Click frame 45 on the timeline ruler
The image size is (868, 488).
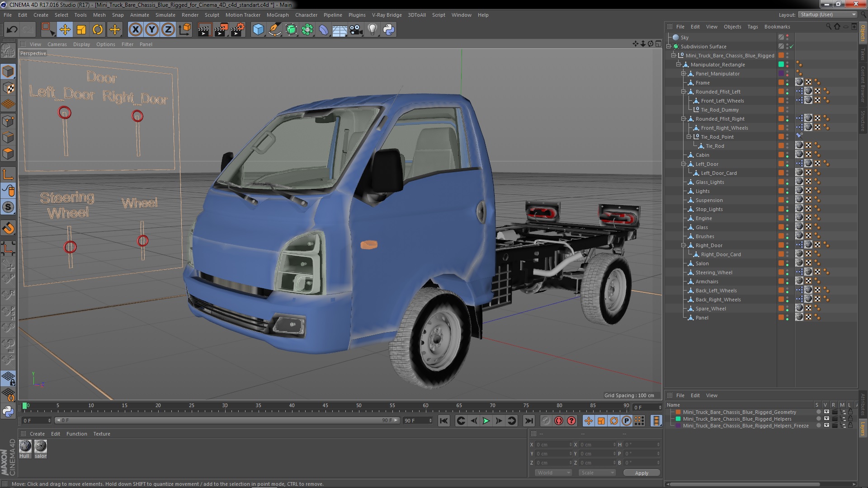(325, 406)
